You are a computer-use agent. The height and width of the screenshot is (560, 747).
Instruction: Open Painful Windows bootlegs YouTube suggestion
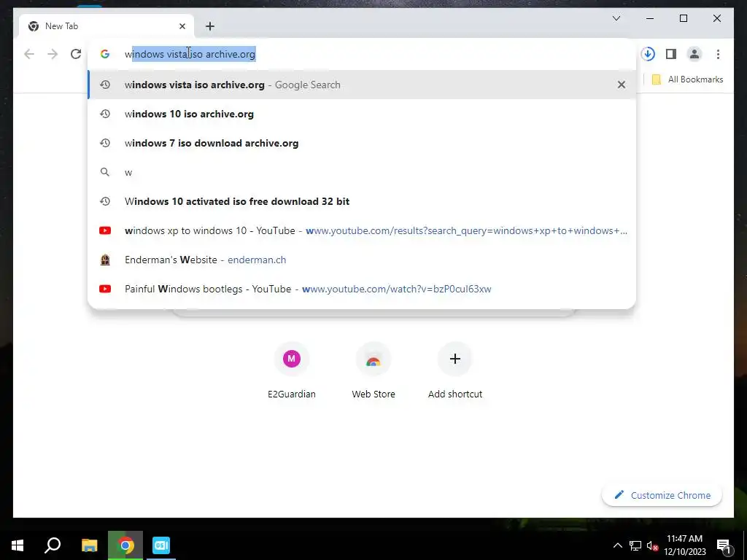[x=362, y=289]
